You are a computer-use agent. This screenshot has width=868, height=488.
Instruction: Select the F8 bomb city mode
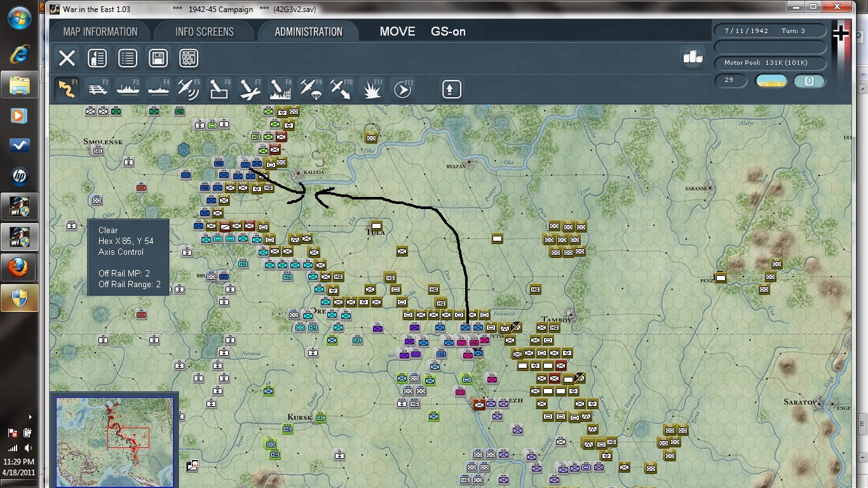[x=281, y=89]
